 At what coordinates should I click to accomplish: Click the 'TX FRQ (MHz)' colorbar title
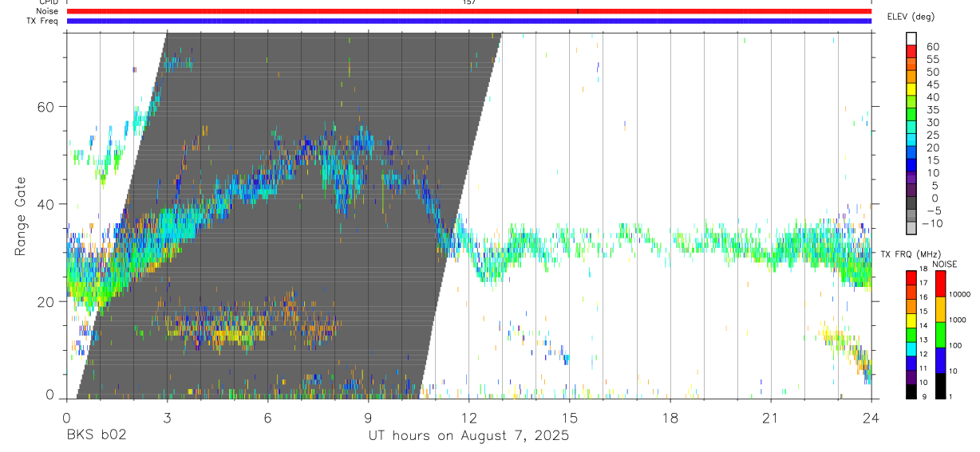click(x=911, y=254)
